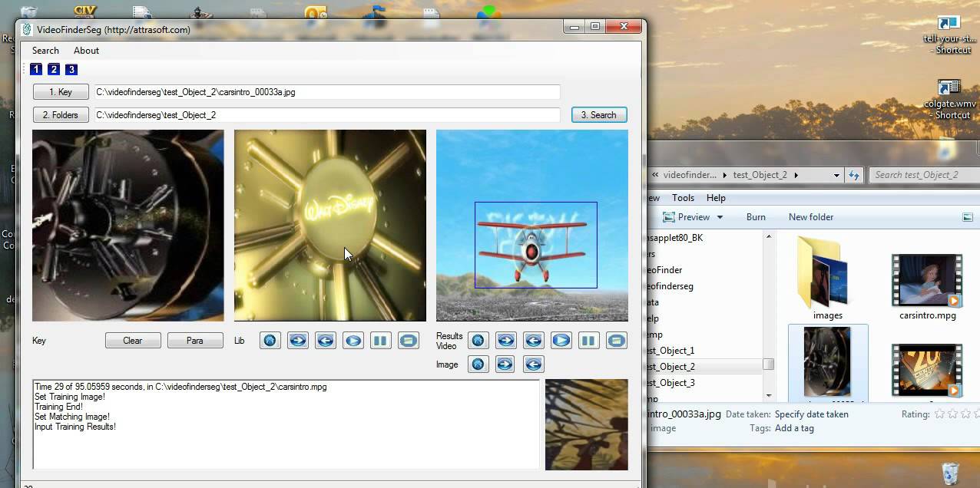Click toolbar step icon 3
The width and height of the screenshot is (980, 488).
(x=71, y=70)
